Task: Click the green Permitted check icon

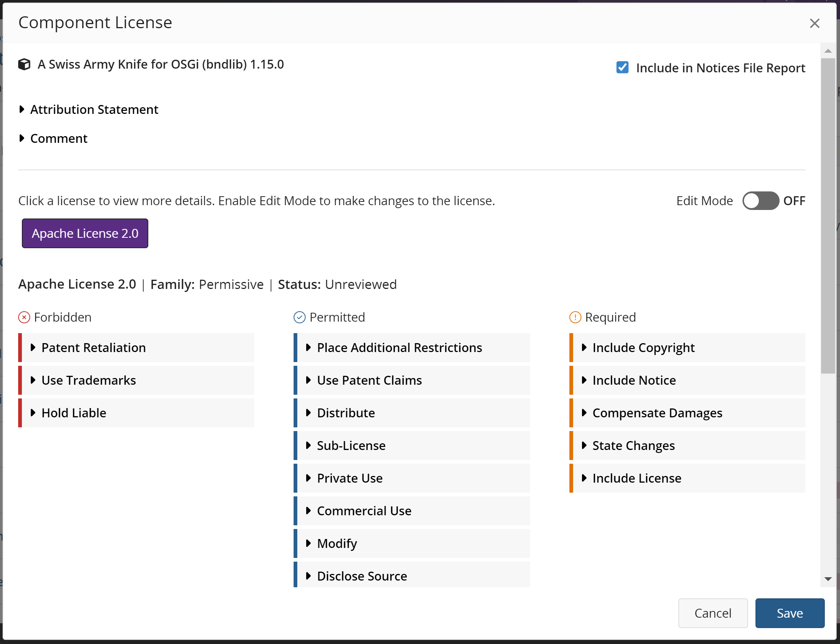Action: click(x=300, y=317)
